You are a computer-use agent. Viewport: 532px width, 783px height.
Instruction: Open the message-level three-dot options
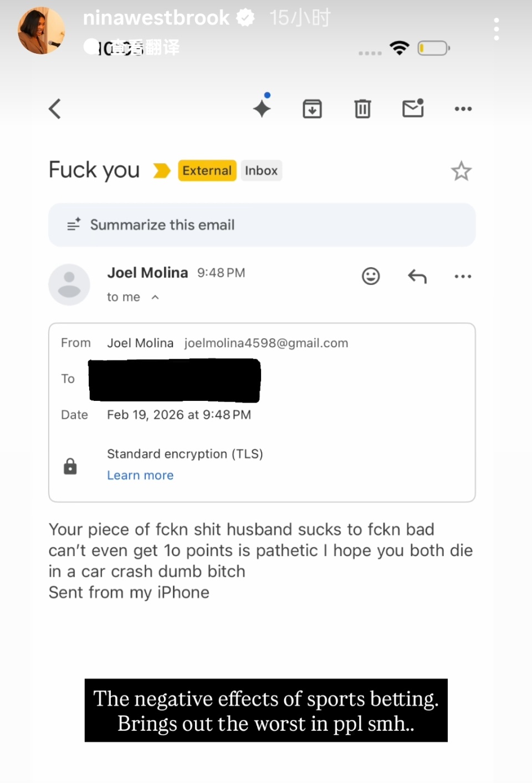[x=463, y=276]
